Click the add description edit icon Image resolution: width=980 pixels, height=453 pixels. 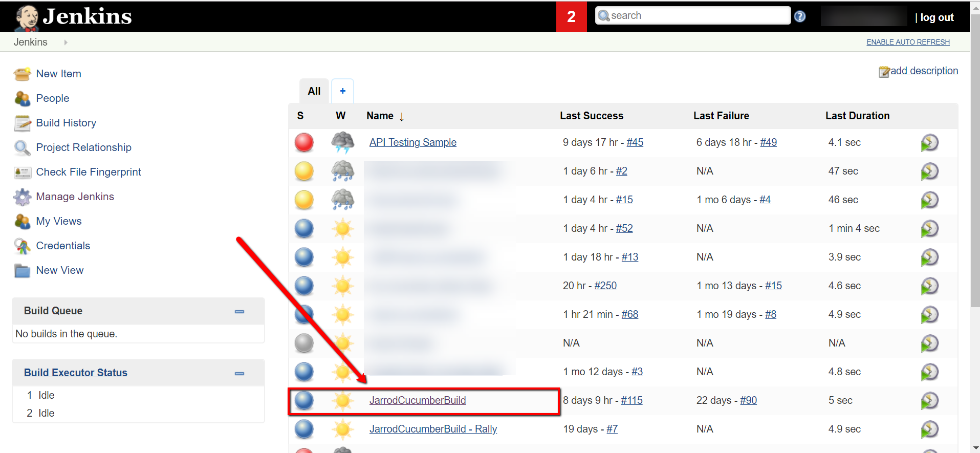[884, 72]
